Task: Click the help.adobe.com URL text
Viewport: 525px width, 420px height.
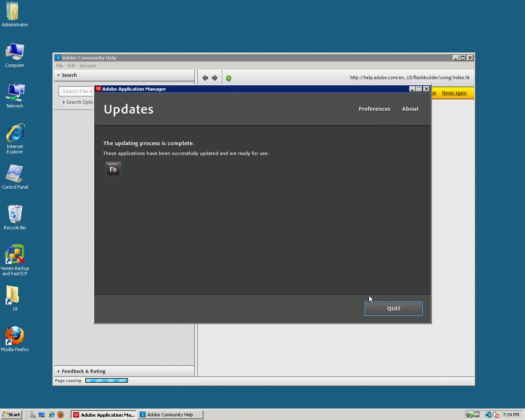Action: (x=410, y=78)
